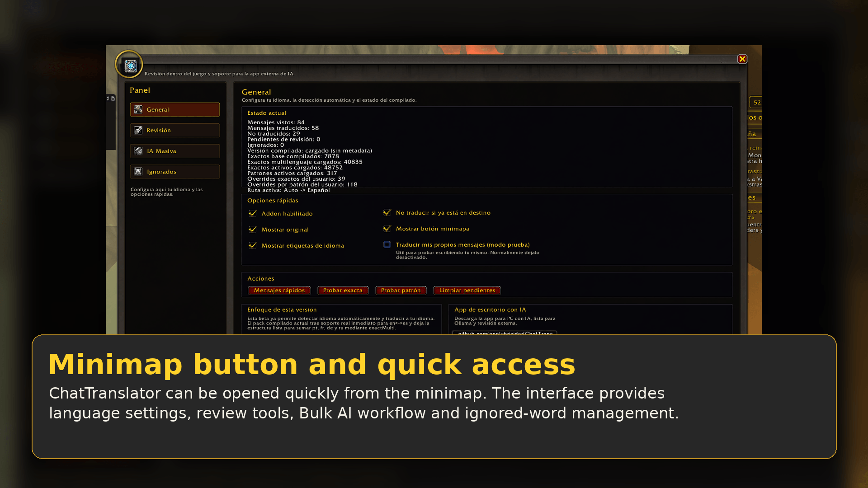The width and height of the screenshot is (868, 488).
Task: Click the General tab icon
Action: pyautogui.click(x=138, y=109)
